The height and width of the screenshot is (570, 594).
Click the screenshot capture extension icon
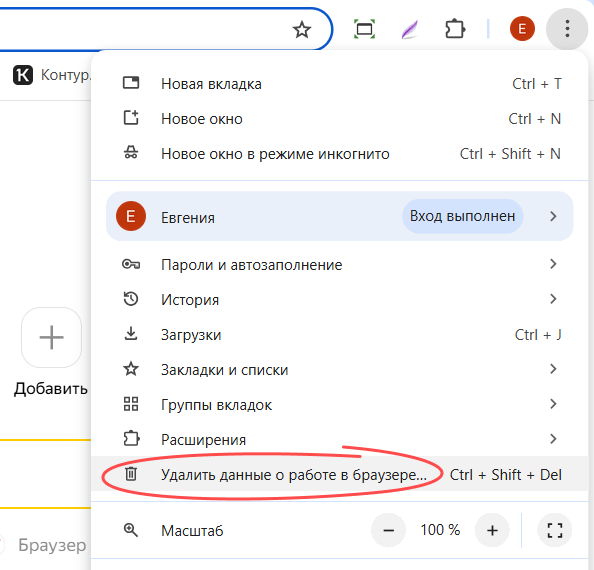[364, 29]
